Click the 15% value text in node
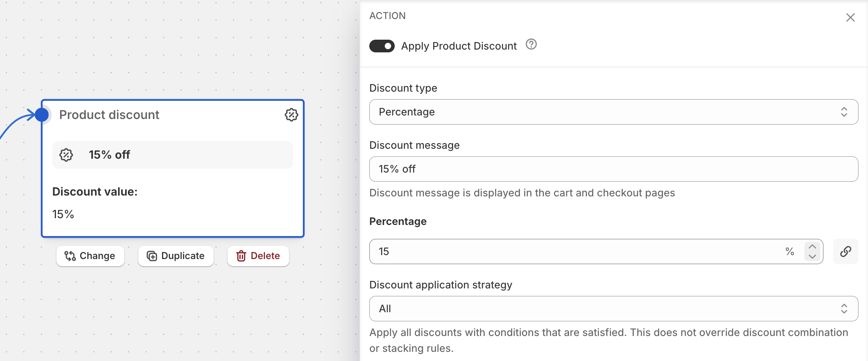 pos(63,214)
